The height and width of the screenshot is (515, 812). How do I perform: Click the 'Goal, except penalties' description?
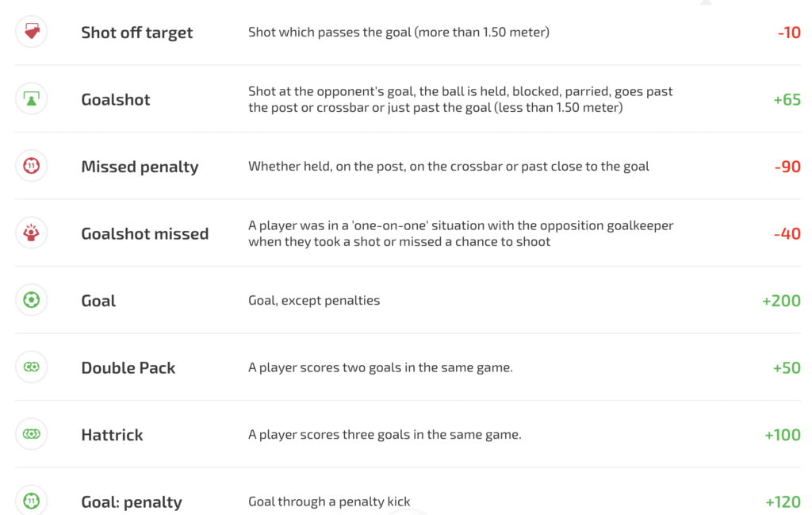(x=314, y=301)
